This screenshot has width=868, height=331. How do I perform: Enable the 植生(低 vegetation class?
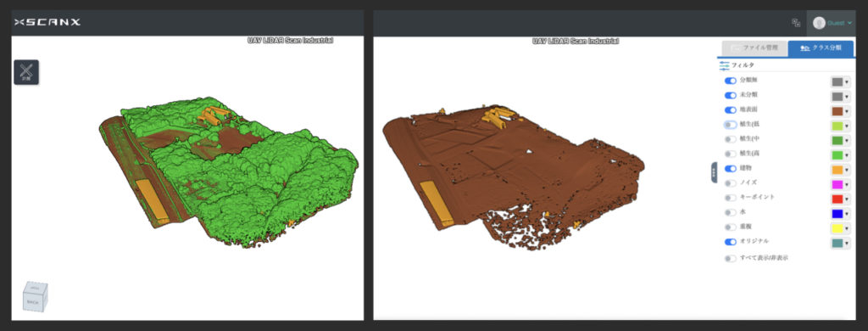point(731,125)
